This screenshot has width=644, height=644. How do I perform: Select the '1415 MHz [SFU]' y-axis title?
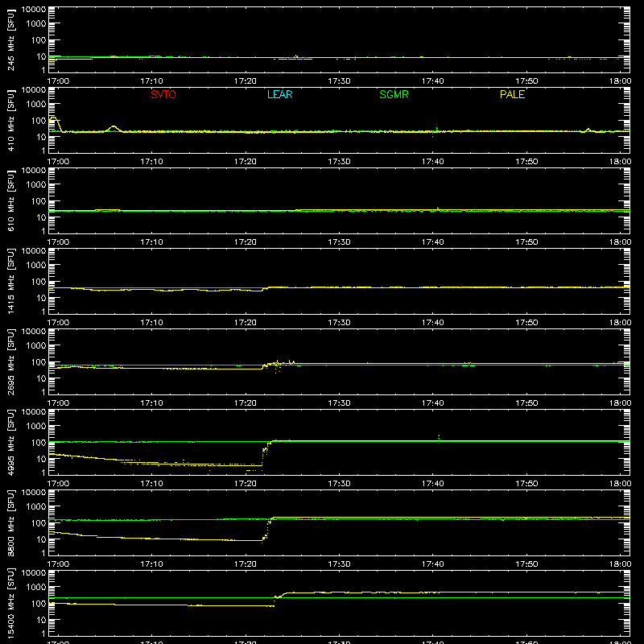10,281
